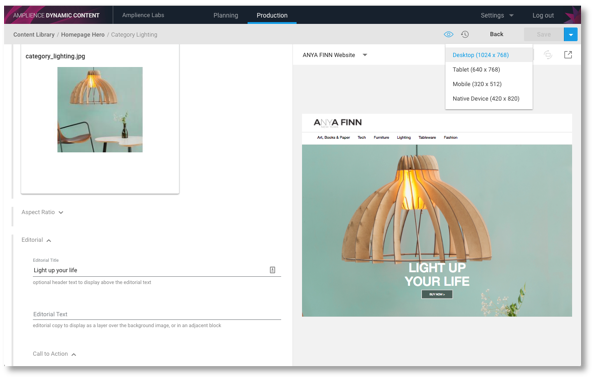Open the ANYA FINN Website dropdown
This screenshot has height=379, width=593.
click(x=335, y=55)
